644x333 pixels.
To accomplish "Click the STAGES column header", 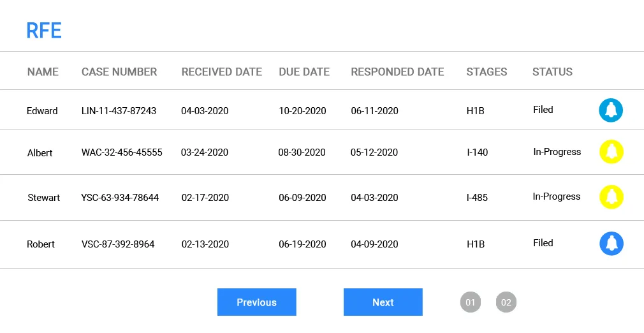I will 487,72.
